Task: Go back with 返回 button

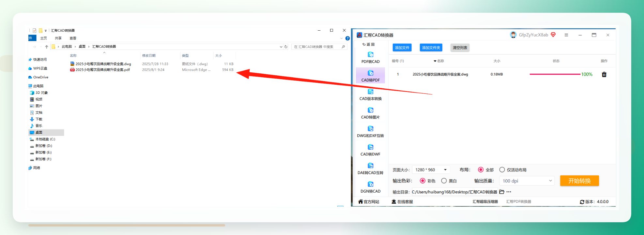Action: tap(368, 44)
